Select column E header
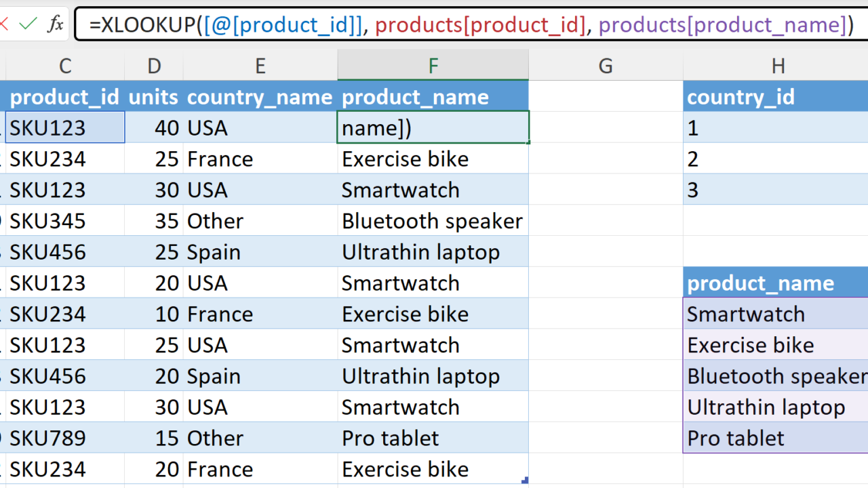The height and width of the screenshot is (488, 868). (x=260, y=66)
